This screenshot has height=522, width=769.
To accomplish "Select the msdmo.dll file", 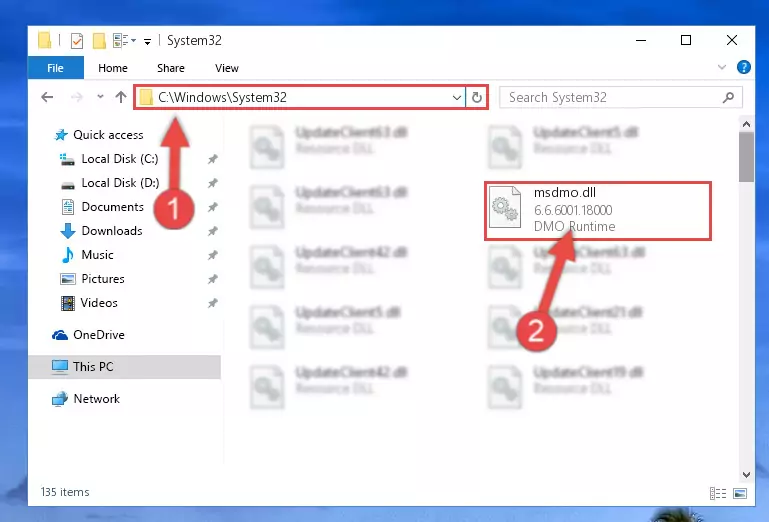I will click(598, 210).
